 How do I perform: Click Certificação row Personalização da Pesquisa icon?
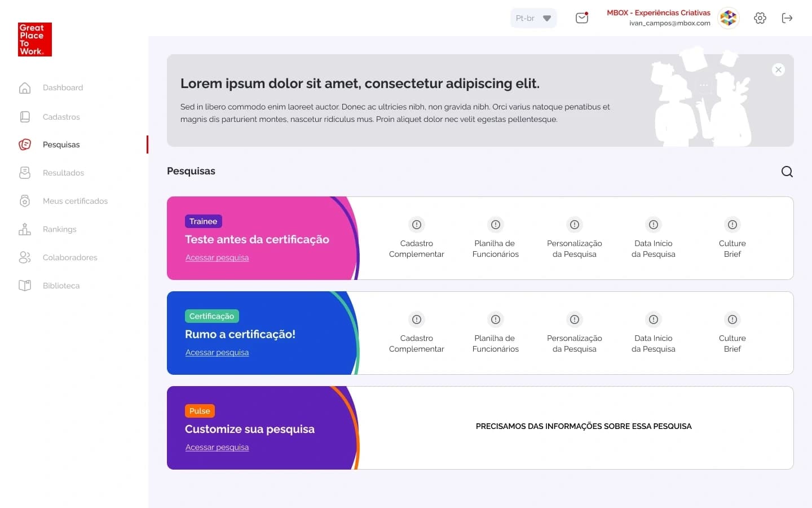(575, 319)
